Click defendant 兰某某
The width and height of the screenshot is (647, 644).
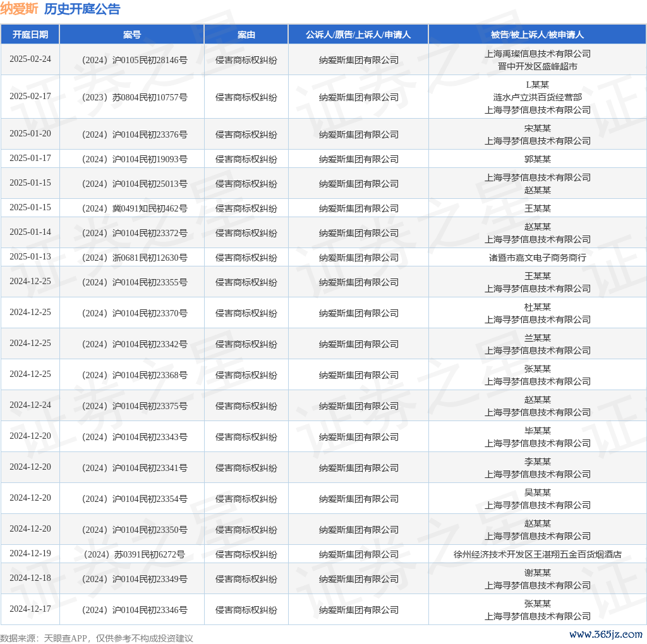coord(537,338)
